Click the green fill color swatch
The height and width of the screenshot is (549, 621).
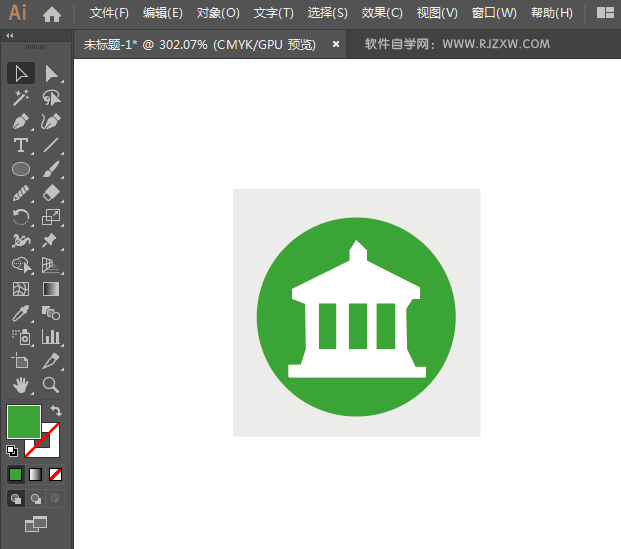[x=23, y=421]
